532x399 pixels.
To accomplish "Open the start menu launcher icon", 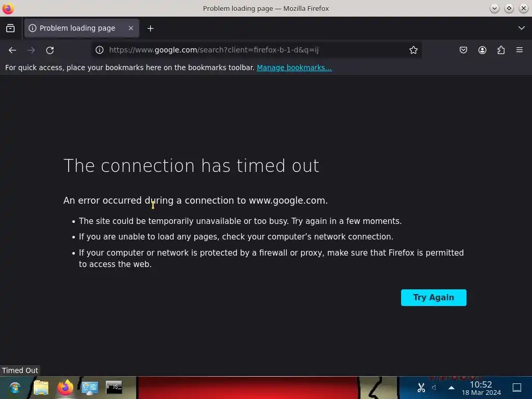I will pos(15,388).
